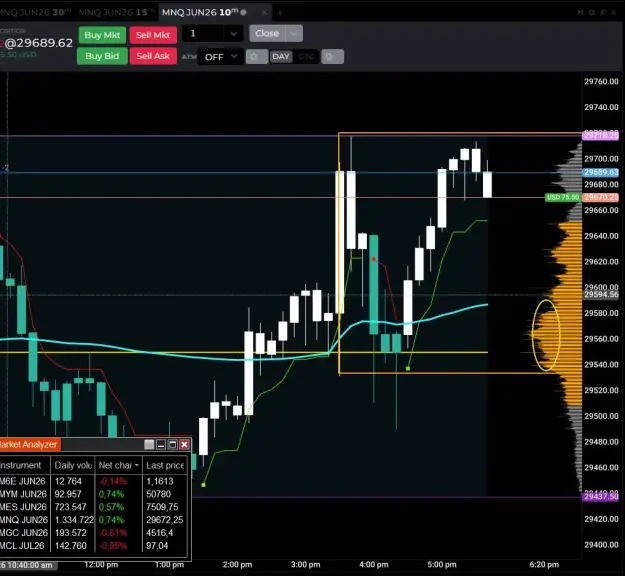625x576 pixels.
Task: Switch to MNQ JUN26 15m tab
Action: (116, 12)
